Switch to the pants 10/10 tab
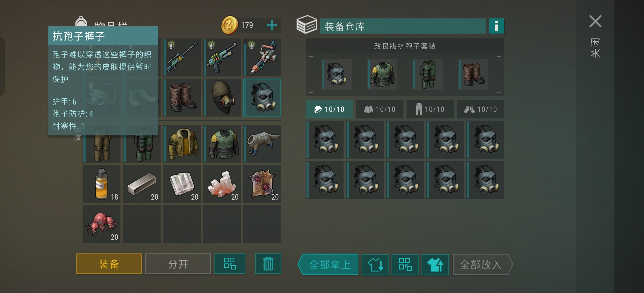The height and width of the screenshot is (293, 644). pyautogui.click(x=430, y=109)
